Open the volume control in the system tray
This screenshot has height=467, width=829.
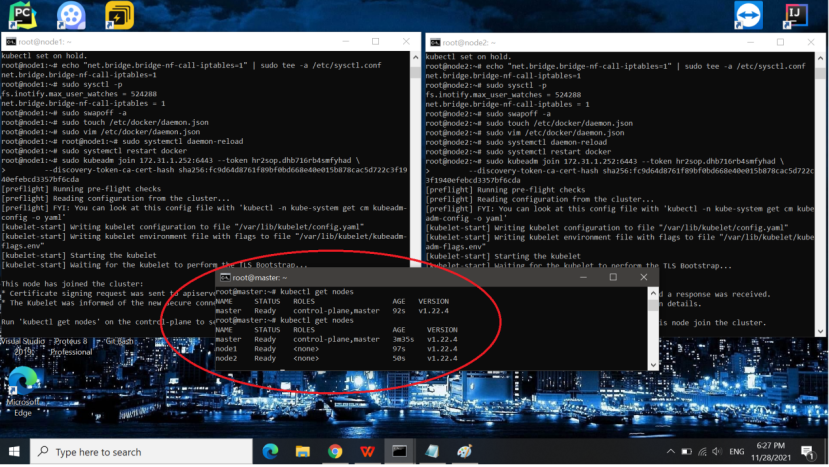717,452
